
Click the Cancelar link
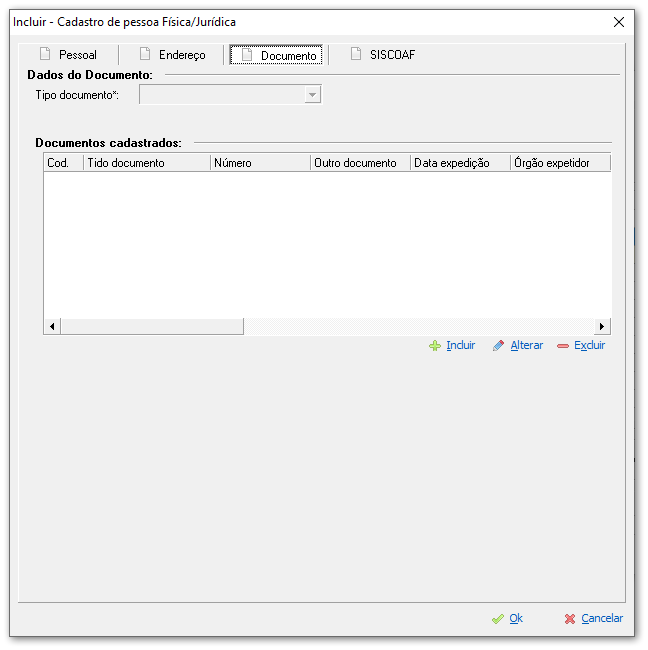click(x=602, y=618)
